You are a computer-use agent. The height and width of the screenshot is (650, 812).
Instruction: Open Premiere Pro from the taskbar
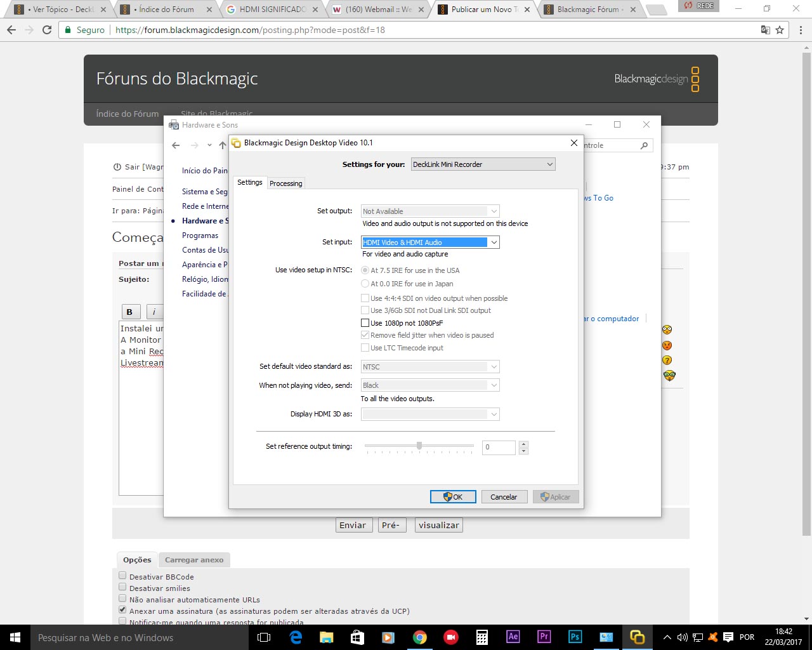544,637
